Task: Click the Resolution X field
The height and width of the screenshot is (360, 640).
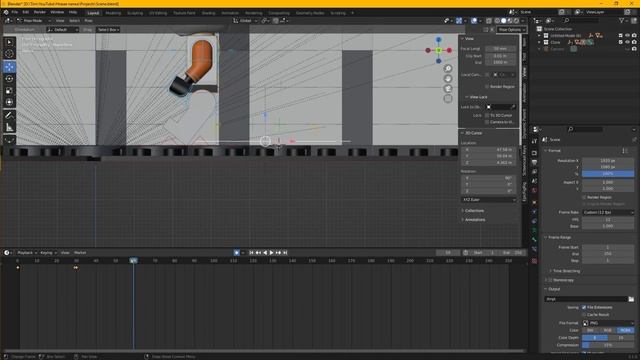Action: (x=608, y=161)
